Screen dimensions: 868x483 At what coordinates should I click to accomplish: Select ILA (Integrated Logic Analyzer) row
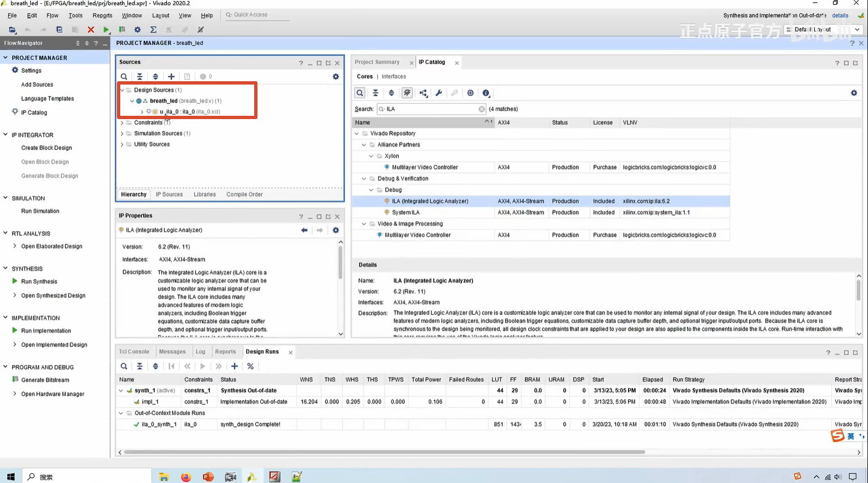(x=541, y=201)
